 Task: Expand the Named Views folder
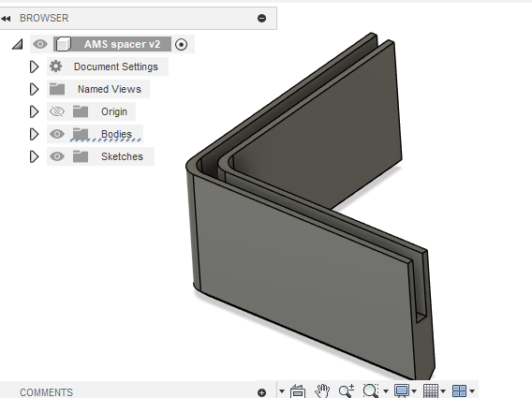coord(34,89)
